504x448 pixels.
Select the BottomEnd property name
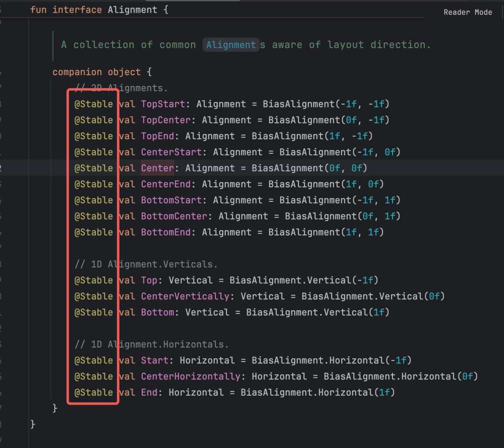point(166,232)
